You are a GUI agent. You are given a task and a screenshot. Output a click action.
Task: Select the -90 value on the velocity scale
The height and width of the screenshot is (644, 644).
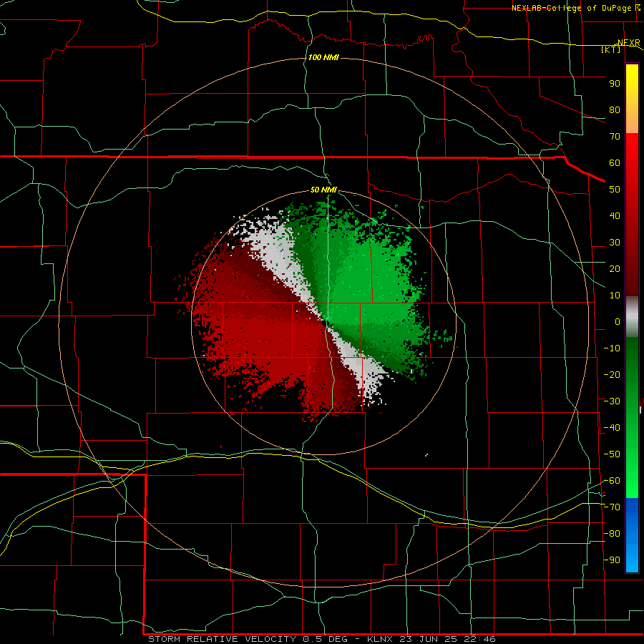click(612, 560)
